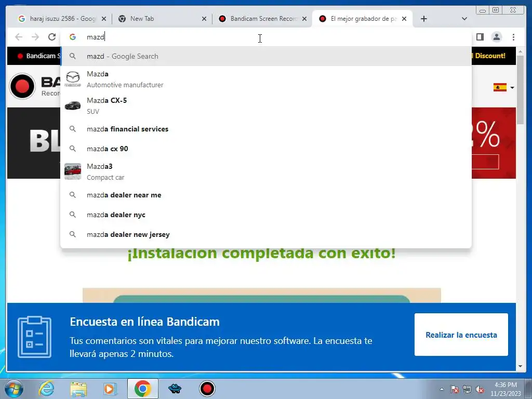The width and height of the screenshot is (532, 399).
Task: Click the Mazda logo thumbnail
Action: (73, 79)
